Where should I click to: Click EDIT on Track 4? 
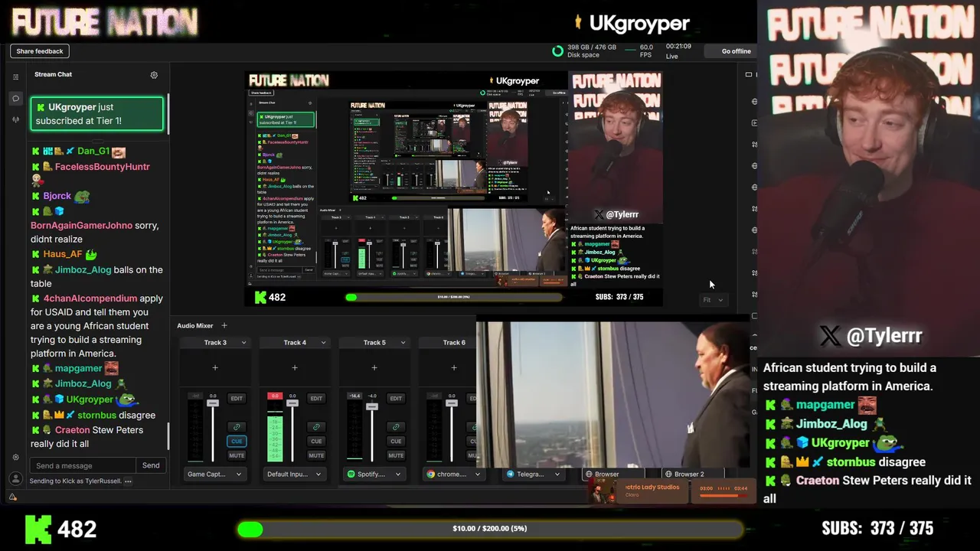click(x=316, y=399)
